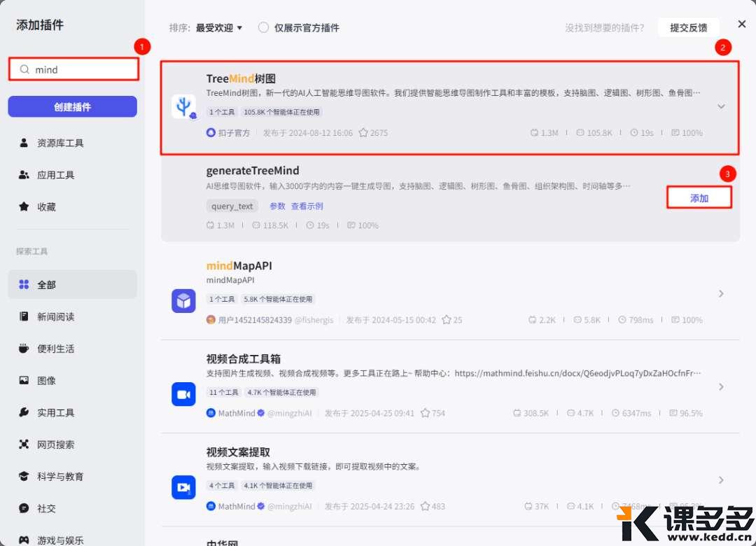Viewport: 756px width, 546px height.
Task: Toggle 仅展示官方插件 radio option
Action: coord(263,27)
